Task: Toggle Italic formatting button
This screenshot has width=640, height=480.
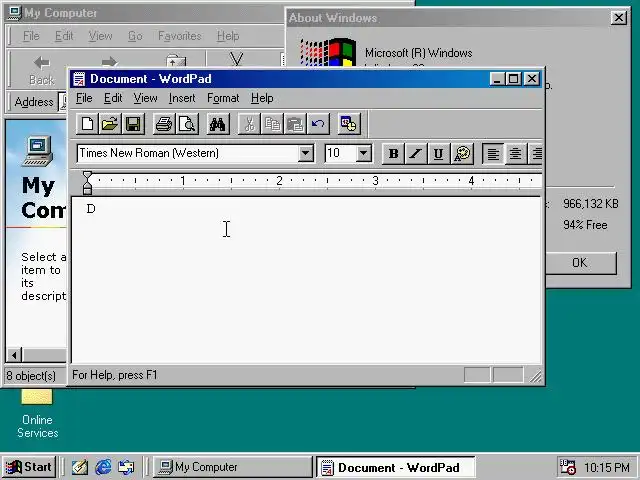Action: [x=416, y=153]
